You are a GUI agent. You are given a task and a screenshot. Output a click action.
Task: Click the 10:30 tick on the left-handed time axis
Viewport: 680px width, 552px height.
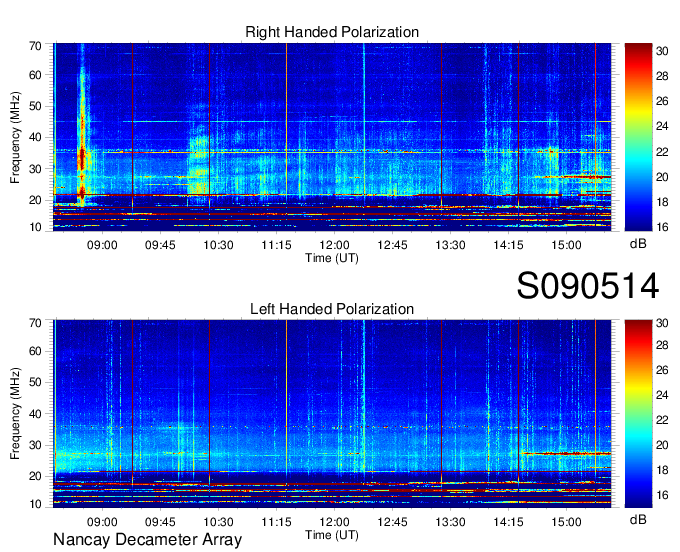(x=218, y=522)
